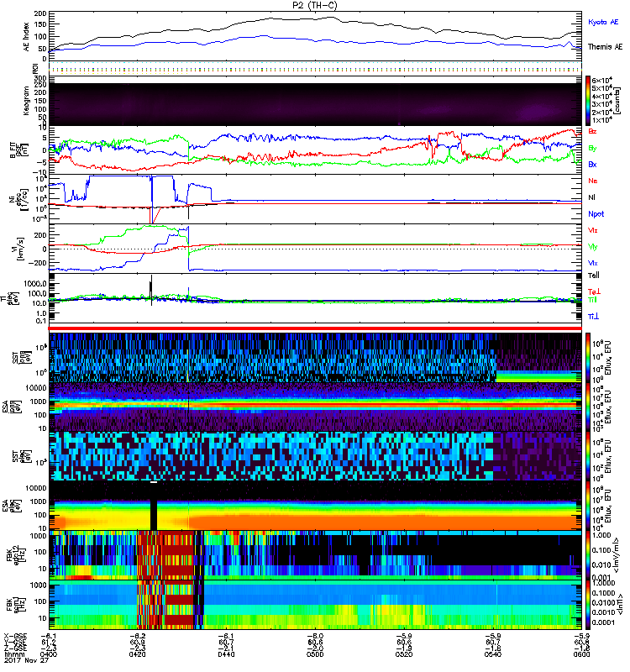Click the FBK mV/m color scale bar

tap(588, 554)
